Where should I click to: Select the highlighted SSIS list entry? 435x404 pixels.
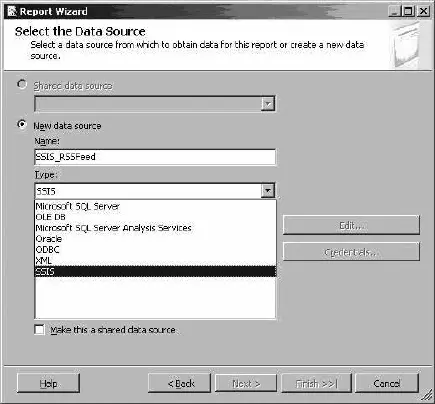pyautogui.click(x=155, y=272)
